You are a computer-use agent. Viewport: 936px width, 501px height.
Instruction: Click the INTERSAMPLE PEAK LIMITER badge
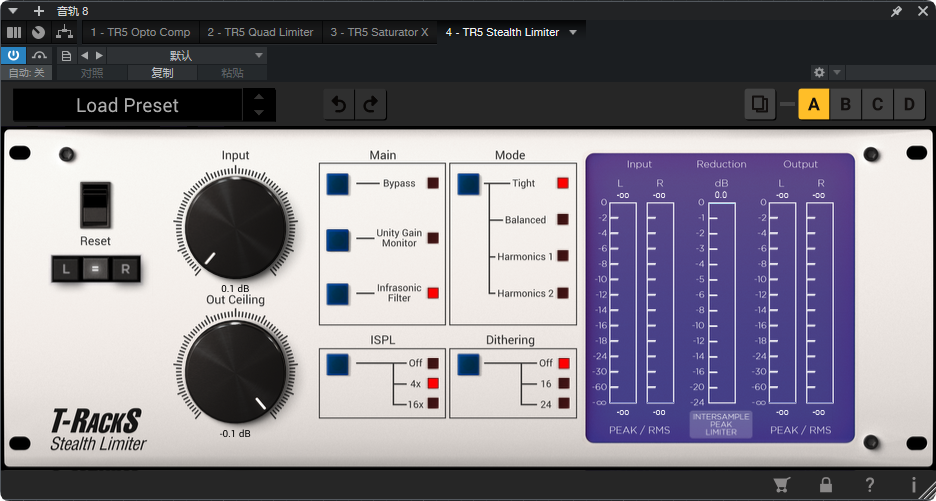[x=721, y=425]
